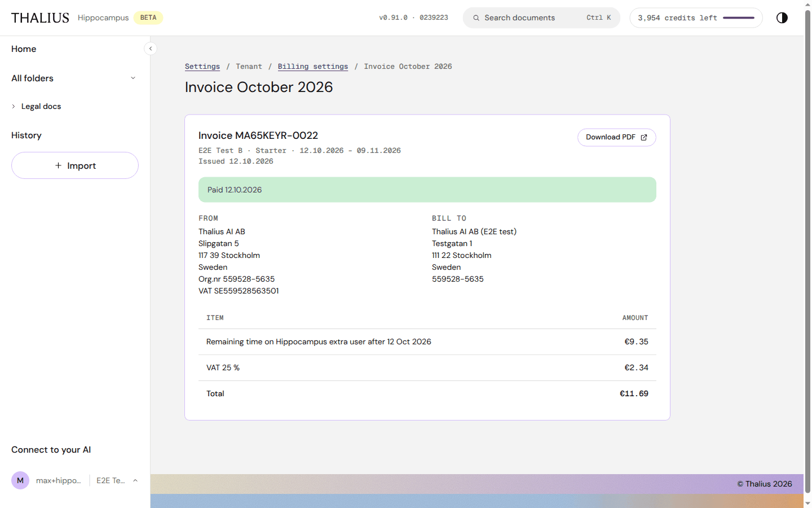Viewport: 812px width, 508px height.
Task: Click the Total amount €11.69
Action: 634,394
